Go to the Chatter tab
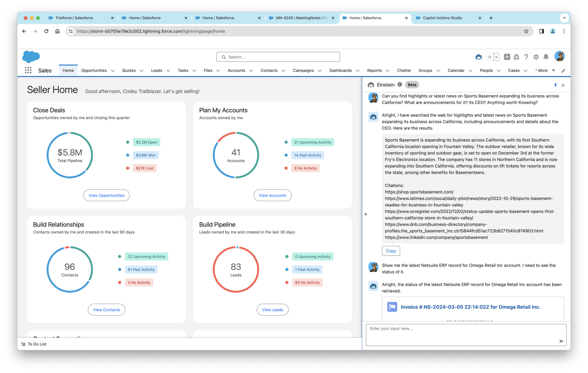 click(404, 71)
